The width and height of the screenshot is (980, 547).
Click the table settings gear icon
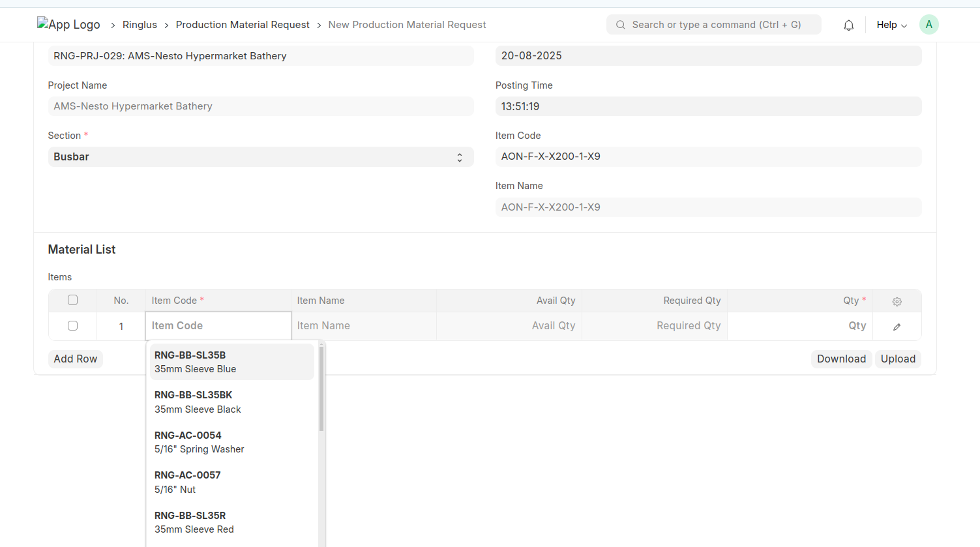coord(897,301)
